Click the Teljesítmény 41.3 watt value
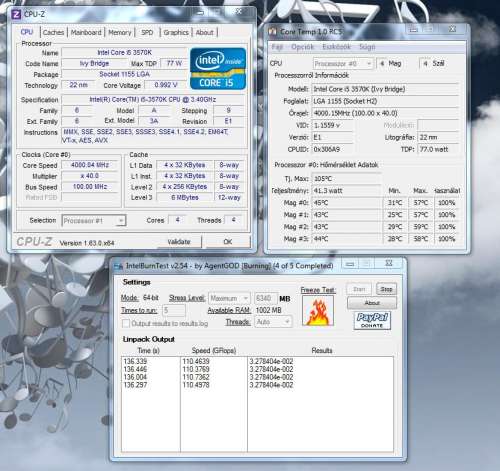The image size is (500, 471). 346,191
